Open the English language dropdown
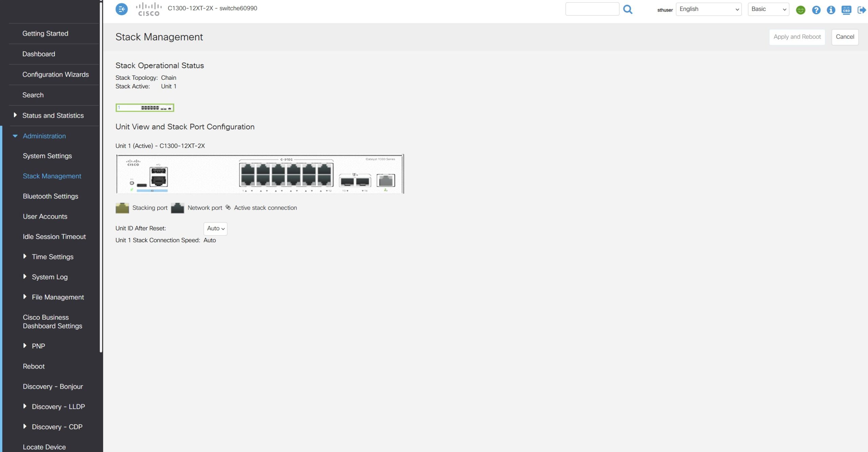Viewport: 868px width, 452px height. pos(708,9)
